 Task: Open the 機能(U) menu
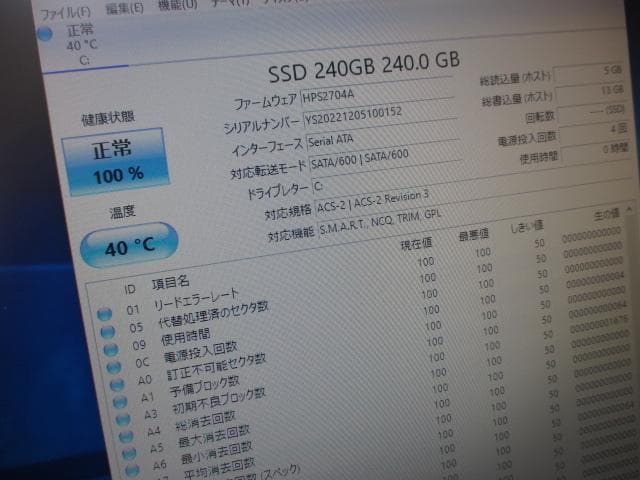click(178, 4)
